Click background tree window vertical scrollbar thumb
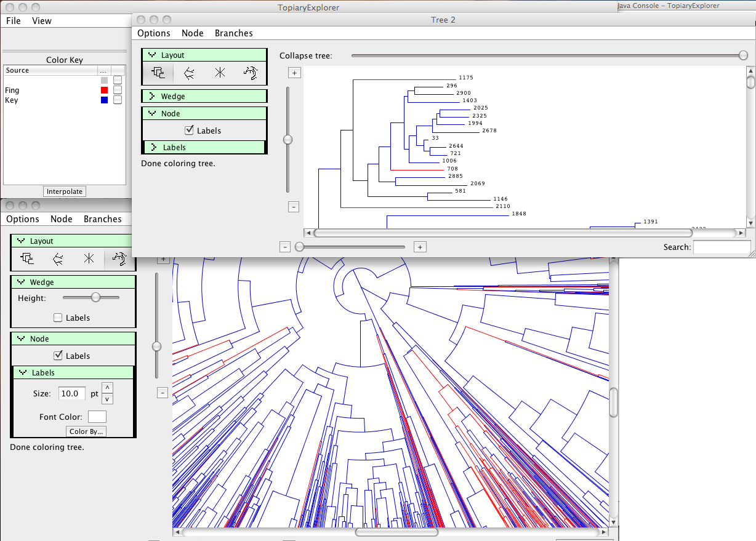The image size is (756, 541). (x=613, y=403)
